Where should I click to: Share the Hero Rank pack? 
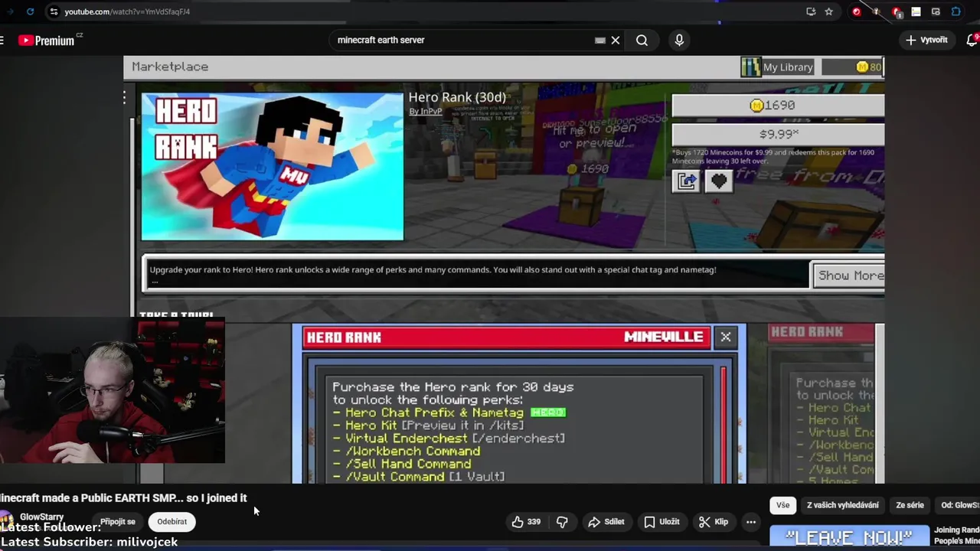pyautogui.click(x=687, y=181)
